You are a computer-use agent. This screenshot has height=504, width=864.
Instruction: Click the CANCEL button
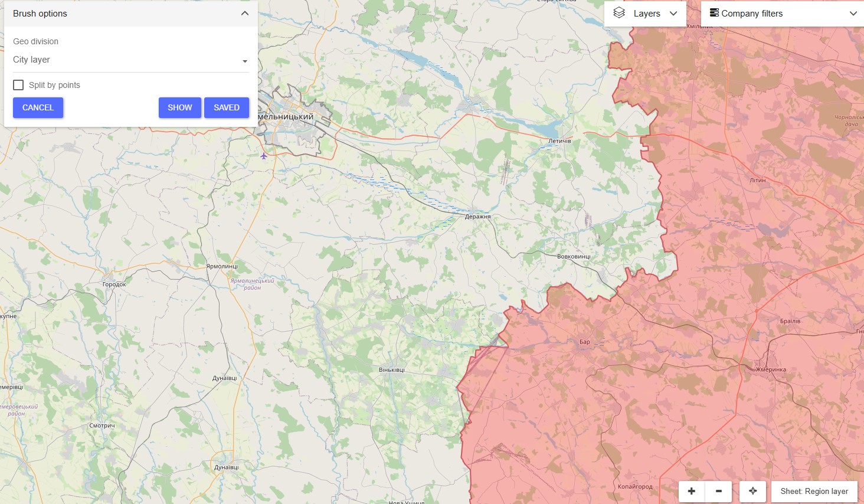coord(38,107)
